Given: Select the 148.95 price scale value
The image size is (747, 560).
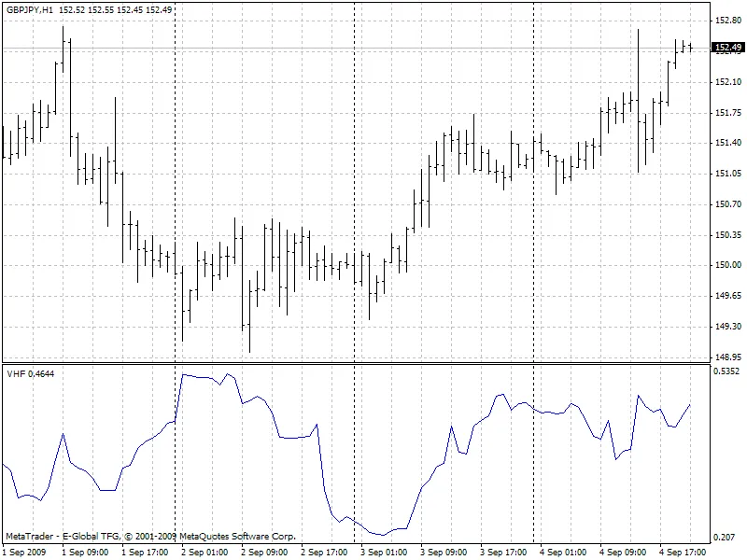Looking at the screenshot, I should [x=727, y=357].
